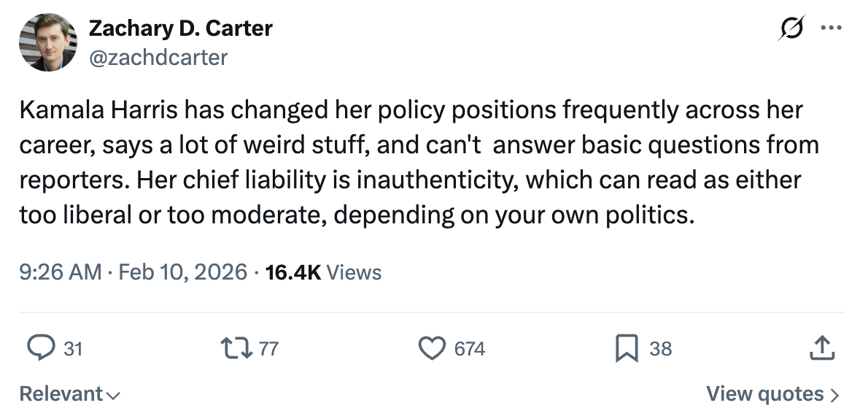
Task: Like the tweet with the heart icon
Action: 433,348
